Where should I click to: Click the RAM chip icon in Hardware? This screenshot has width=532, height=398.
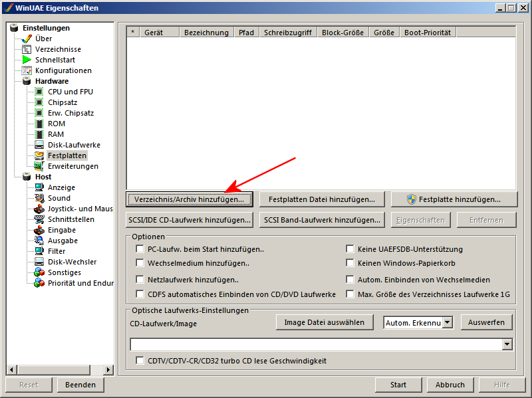pos(38,134)
